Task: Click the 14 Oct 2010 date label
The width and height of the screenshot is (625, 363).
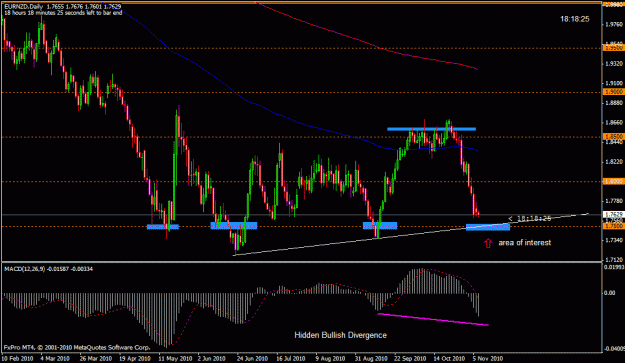Action: 449,358
